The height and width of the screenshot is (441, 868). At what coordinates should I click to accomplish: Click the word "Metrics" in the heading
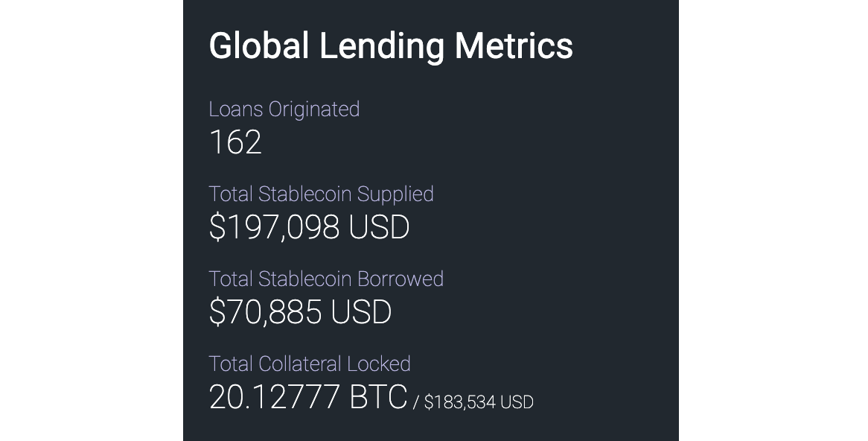click(514, 46)
